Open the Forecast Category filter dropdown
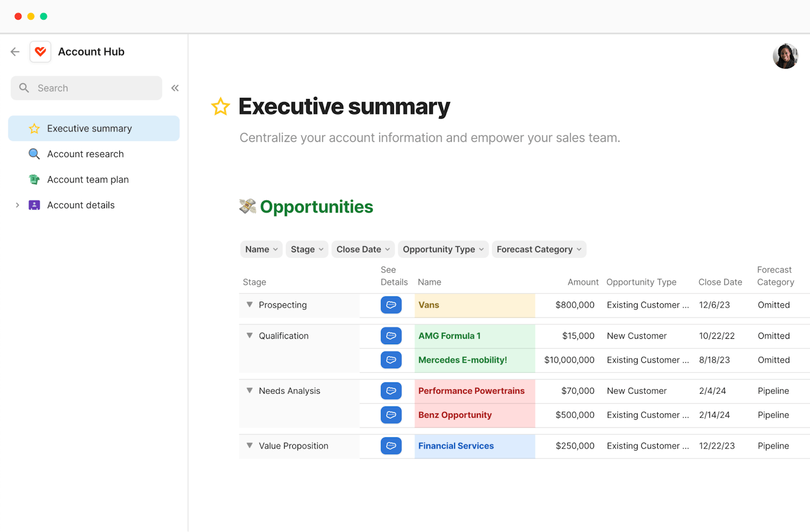This screenshot has height=532, width=810. coord(539,250)
